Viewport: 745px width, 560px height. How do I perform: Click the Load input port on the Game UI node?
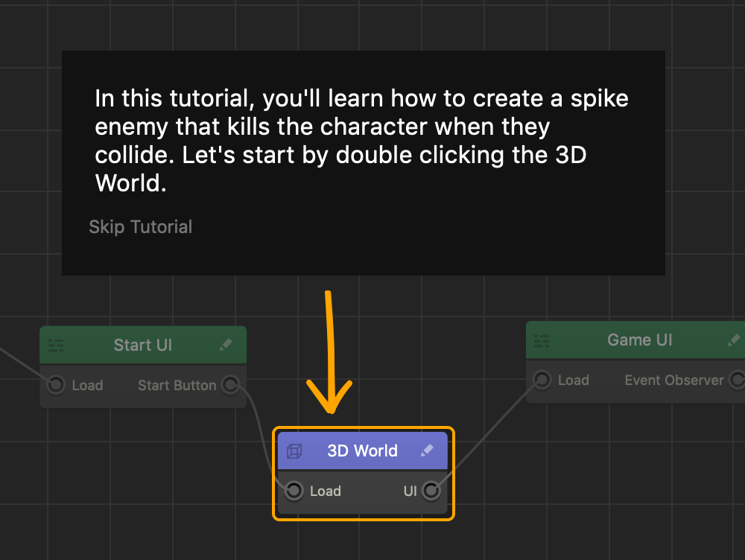[x=541, y=380]
